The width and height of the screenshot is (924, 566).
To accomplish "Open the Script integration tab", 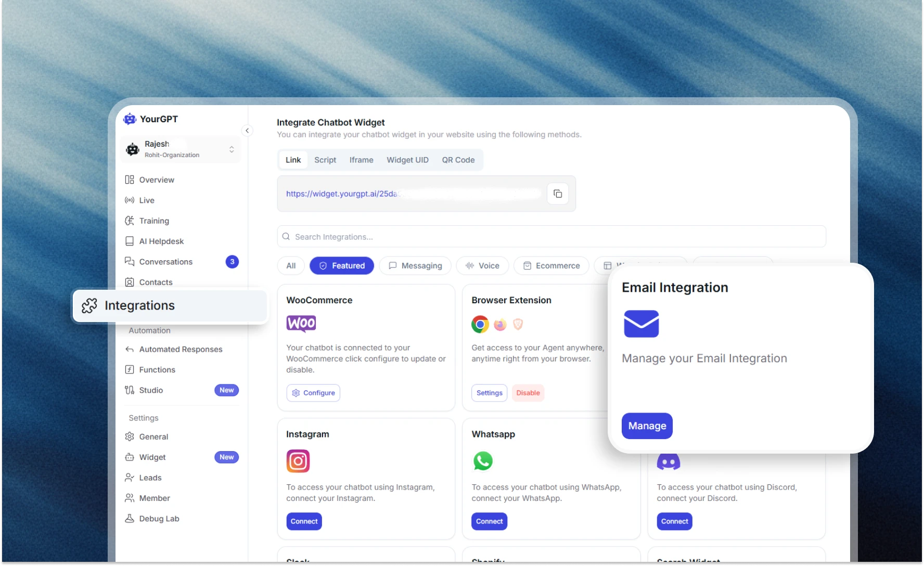I will (325, 160).
